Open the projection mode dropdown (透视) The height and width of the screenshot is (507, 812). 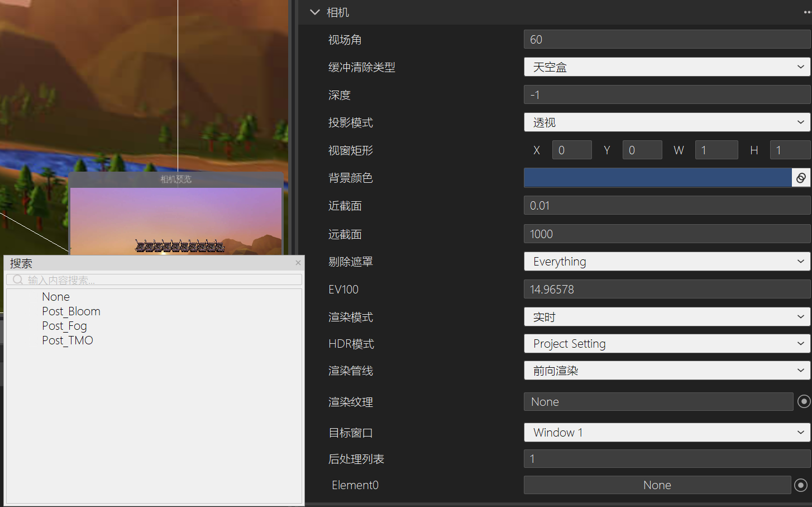point(667,122)
